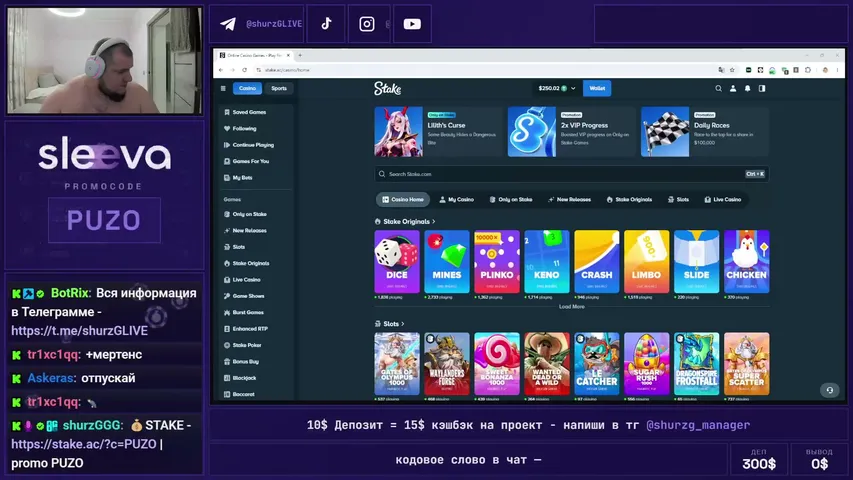Select the Stake Originals category tab

pyautogui.click(x=629, y=200)
